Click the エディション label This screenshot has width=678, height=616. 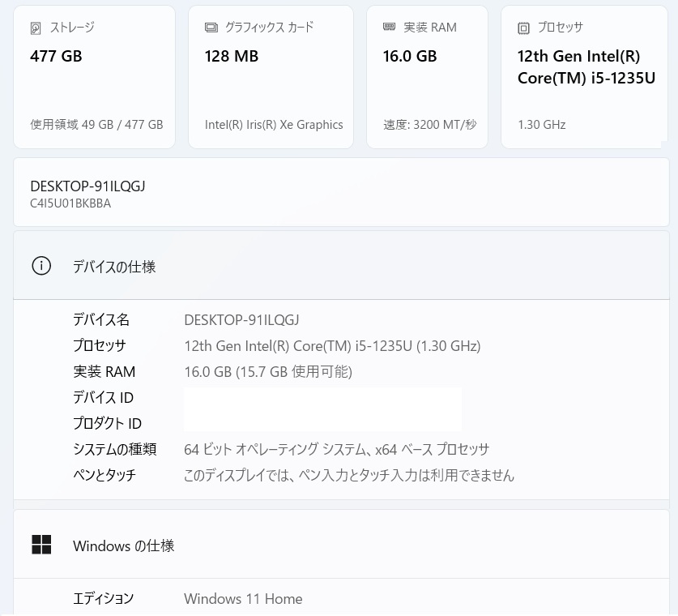(x=104, y=599)
